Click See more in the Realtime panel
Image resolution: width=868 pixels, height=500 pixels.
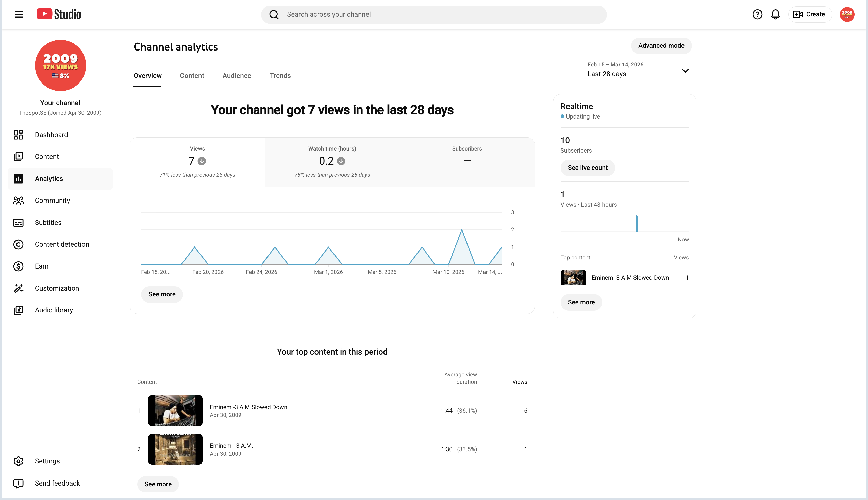tap(581, 302)
